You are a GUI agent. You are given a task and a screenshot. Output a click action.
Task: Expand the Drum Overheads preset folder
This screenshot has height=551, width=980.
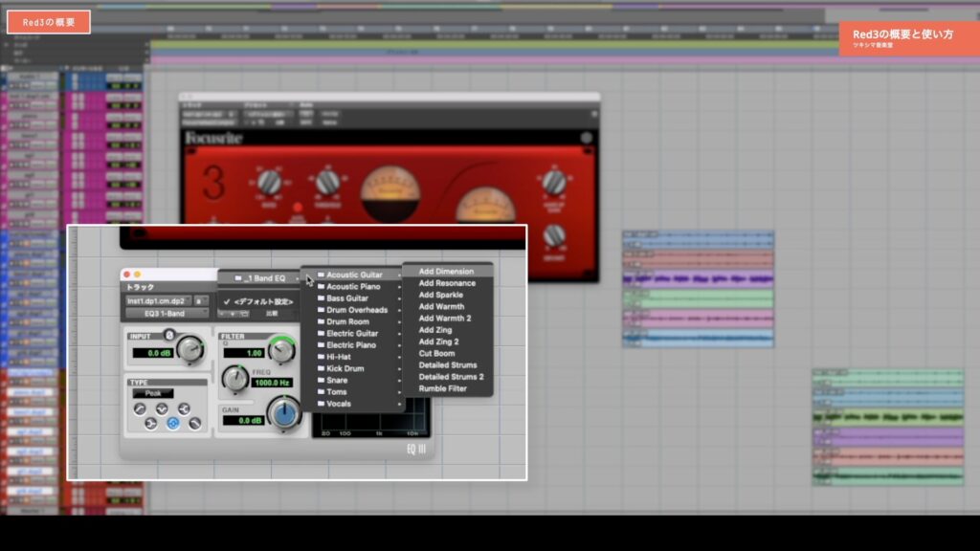pos(354,310)
